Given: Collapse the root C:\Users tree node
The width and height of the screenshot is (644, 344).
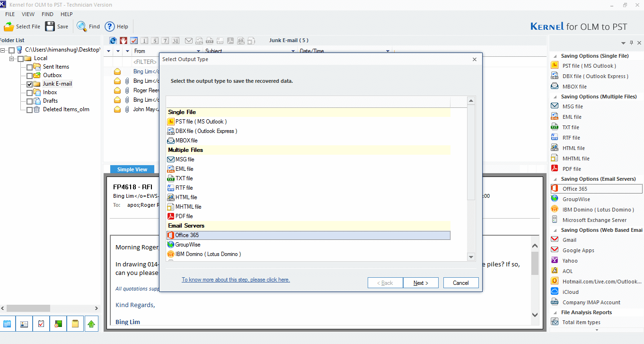Looking at the screenshot, I should [3, 50].
